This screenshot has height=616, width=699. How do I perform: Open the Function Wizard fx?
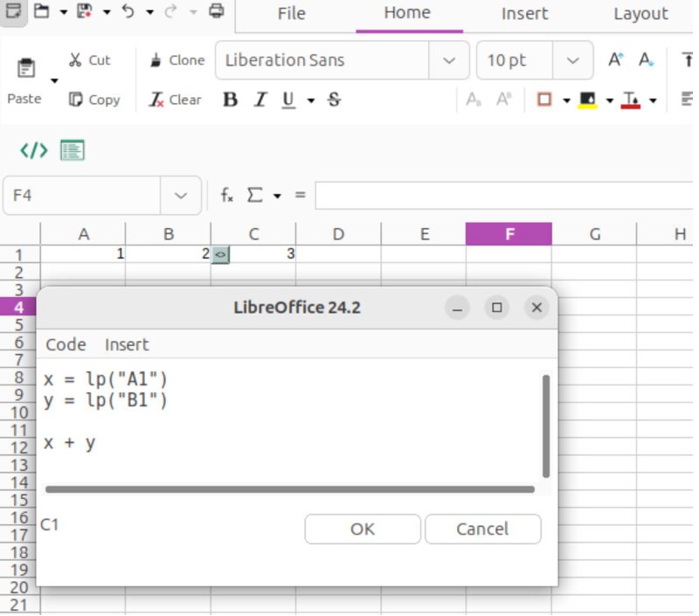(x=227, y=195)
